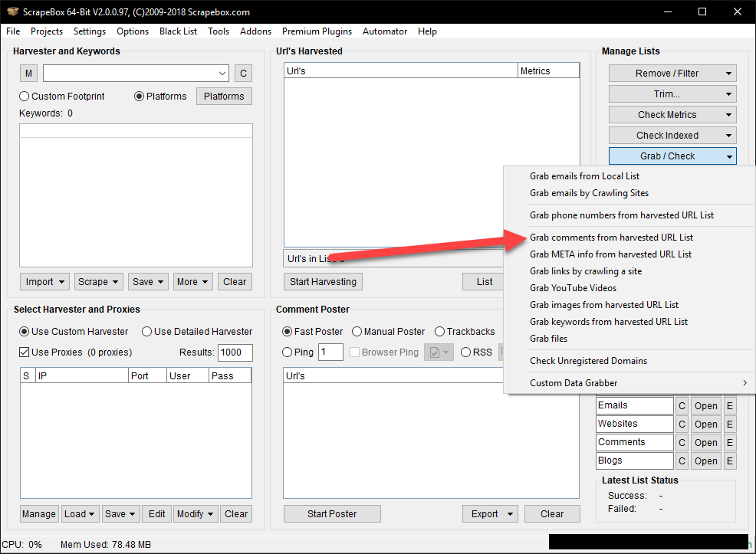Viewport: 756px width, 554px height.
Task: Choose Check Unregistered Domains
Action: point(629,361)
